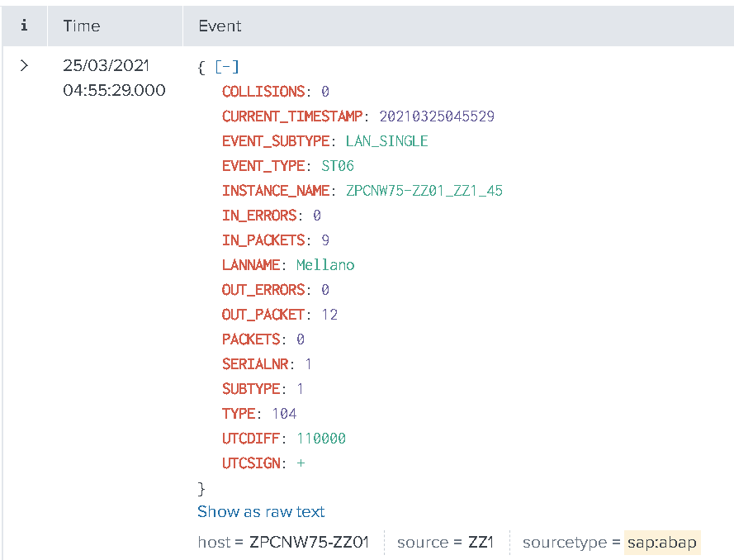Select the CURRENT_TIMESTAMP value 20210325045529
The width and height of the screenshot is (734, 560).
tap(436, 116)
